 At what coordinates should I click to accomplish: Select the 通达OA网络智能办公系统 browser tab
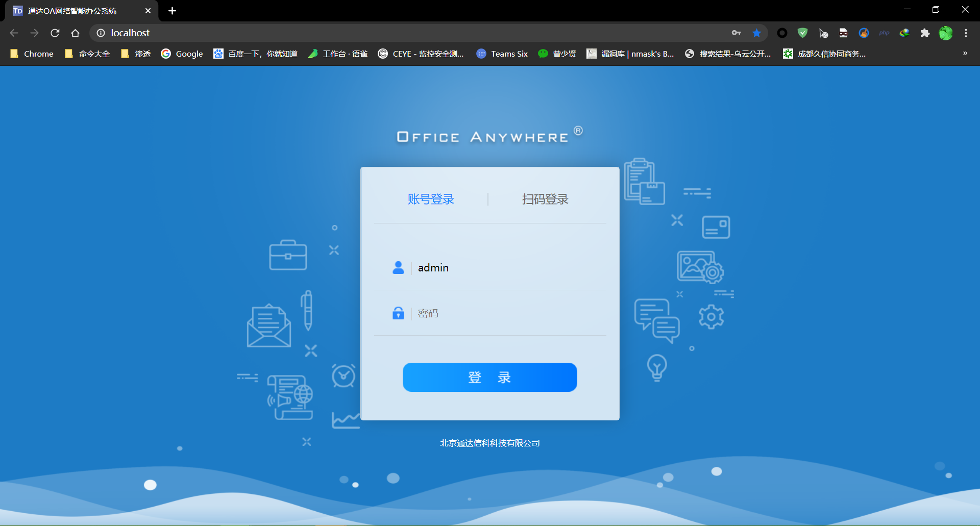coord(82,11)
